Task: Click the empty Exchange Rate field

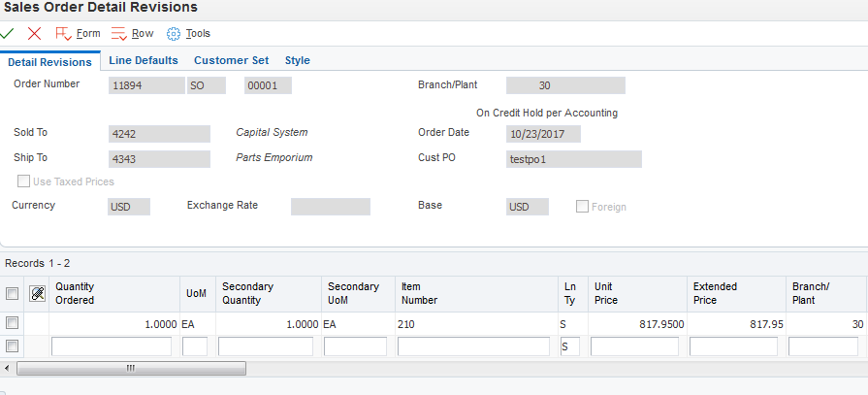Action: 331,207
